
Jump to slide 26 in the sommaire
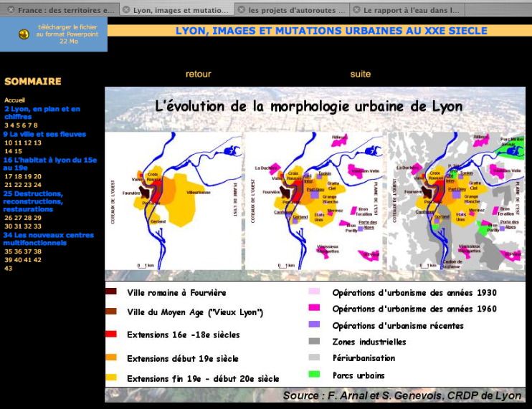[8, 218]
